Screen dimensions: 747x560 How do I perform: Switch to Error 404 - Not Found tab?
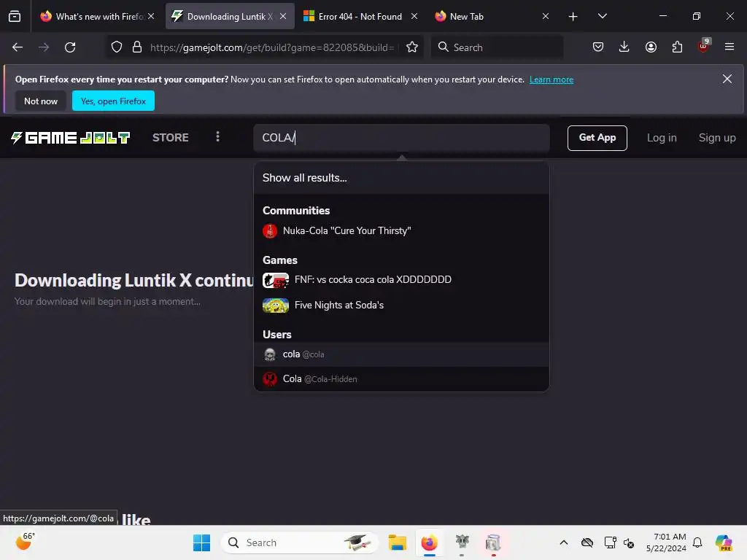point(360,17)
